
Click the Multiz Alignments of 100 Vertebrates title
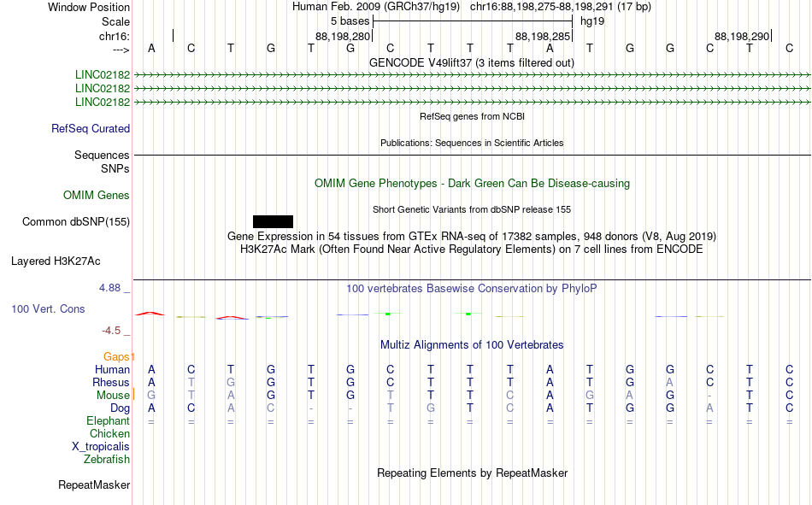472,345
